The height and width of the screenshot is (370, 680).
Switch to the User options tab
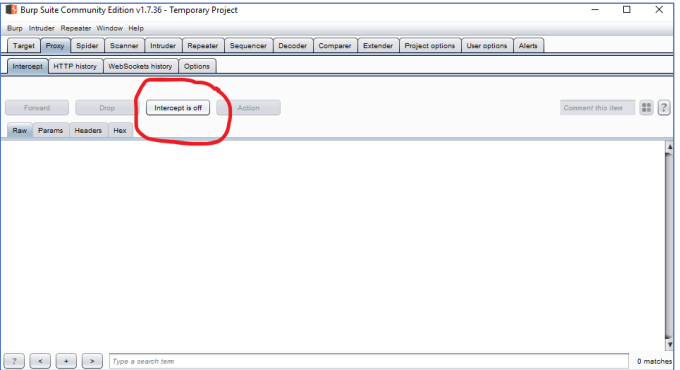(487, 46)
